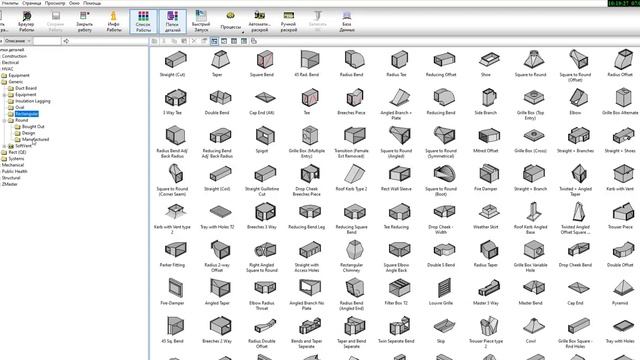Select the Structural tree item
The width and height of the screenshot is (640, 360).
tap(11, 178)
